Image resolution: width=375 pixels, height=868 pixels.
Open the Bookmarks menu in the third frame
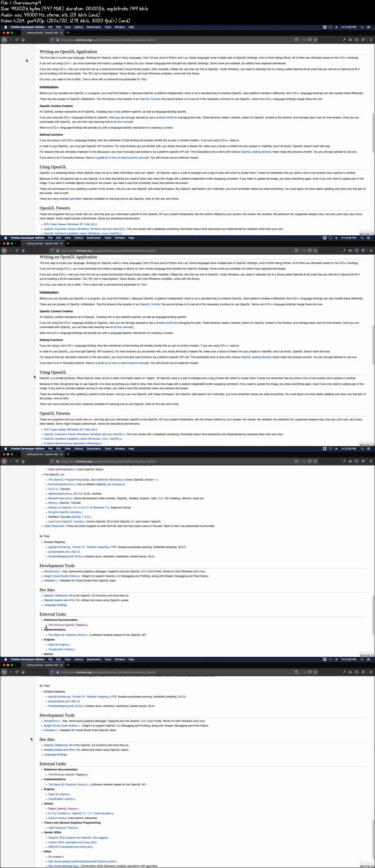tap(94, 449)
